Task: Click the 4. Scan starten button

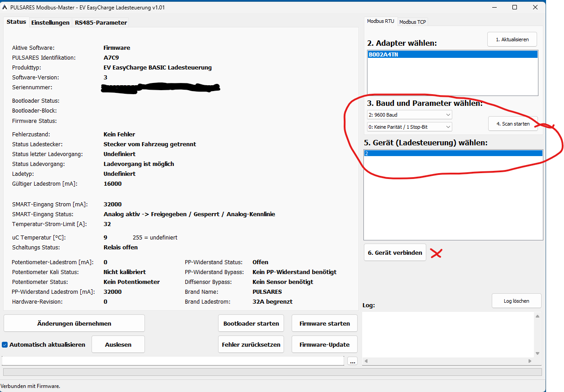Action: click(x=513, y=124)
